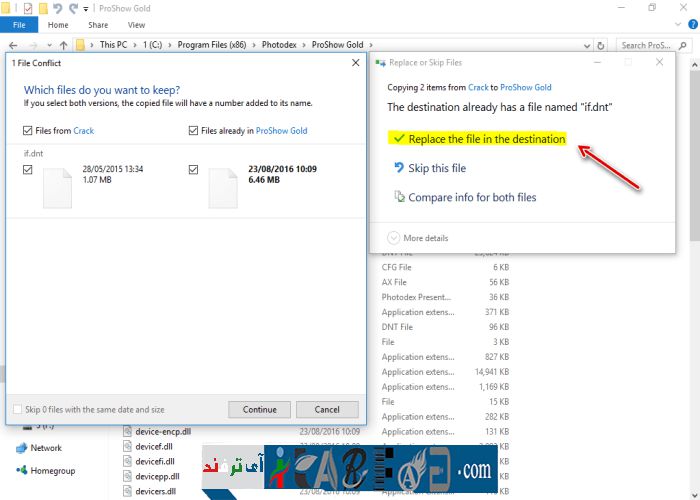This screenshot has width=700, height=500.
Task: Click the Homegroup icon in sidebar
Action: [x=21, y=471]
